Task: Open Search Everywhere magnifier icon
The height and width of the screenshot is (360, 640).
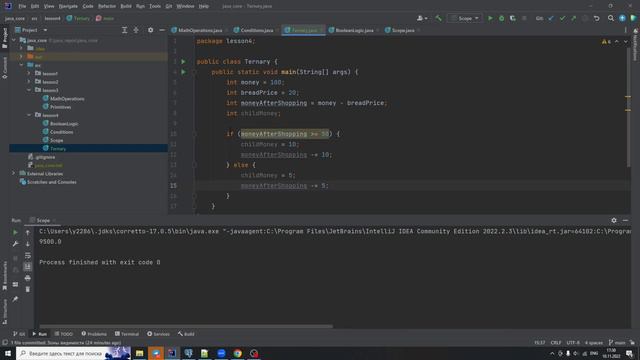Action: 611,18
